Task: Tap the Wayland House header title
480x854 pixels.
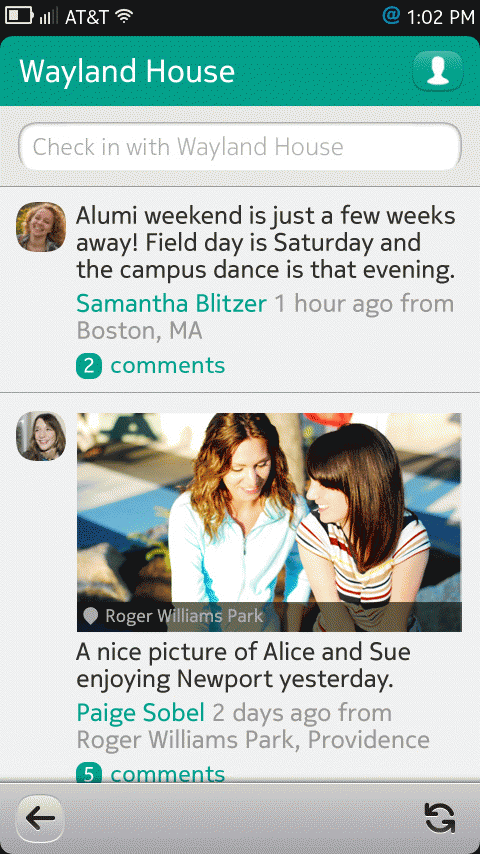Action: 127,71
